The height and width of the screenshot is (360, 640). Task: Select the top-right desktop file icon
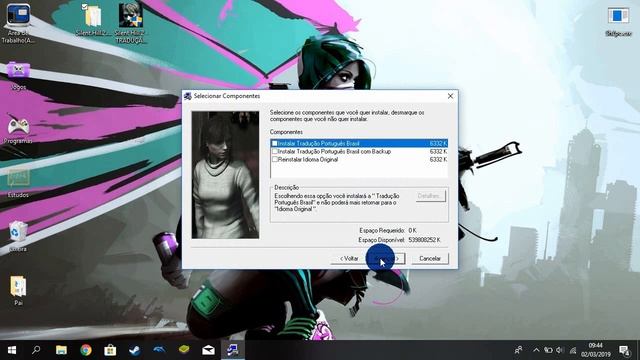pos(618,21)
